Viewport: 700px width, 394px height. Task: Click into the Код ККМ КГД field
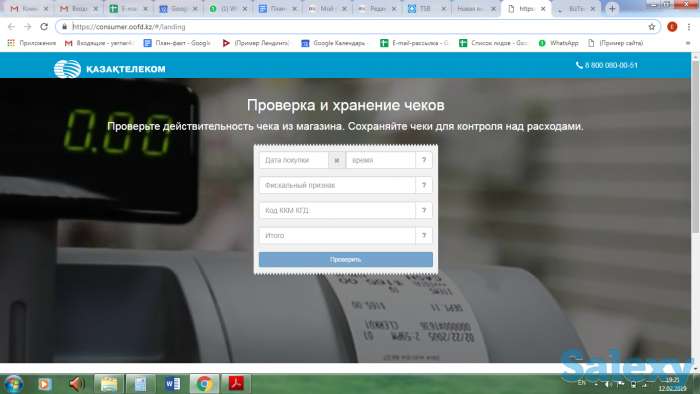tap(338, 210)
